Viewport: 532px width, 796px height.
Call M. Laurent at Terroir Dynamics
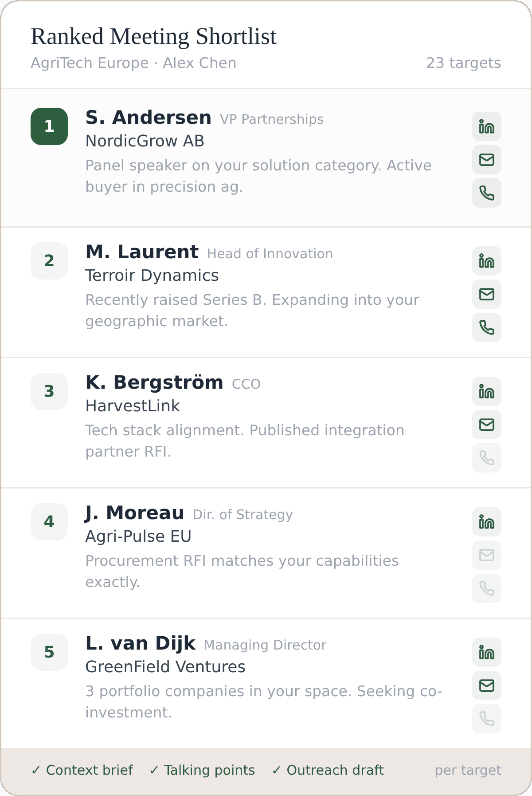(x=486, y=327)
